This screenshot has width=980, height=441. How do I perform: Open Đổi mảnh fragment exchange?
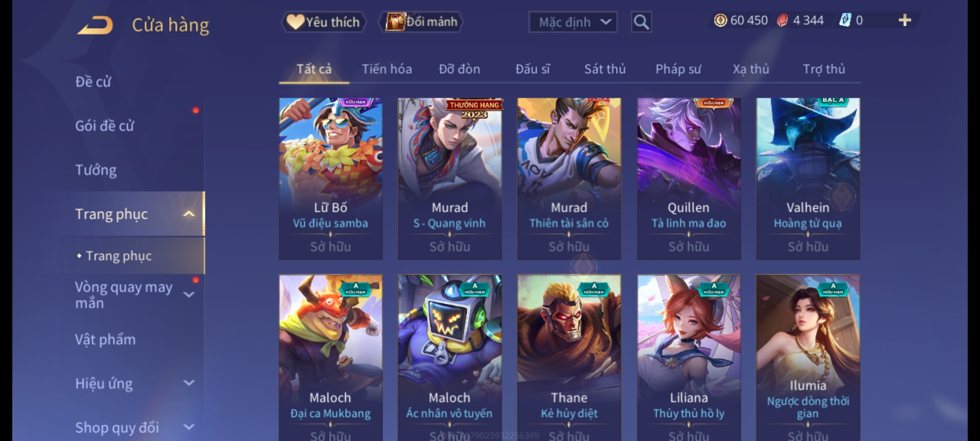(421, 22)
